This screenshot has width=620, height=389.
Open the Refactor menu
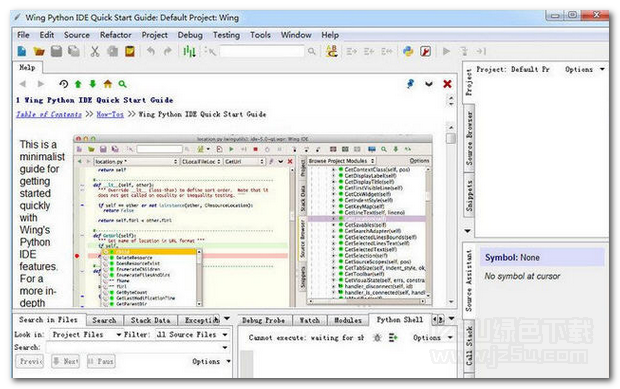[115, 35]
